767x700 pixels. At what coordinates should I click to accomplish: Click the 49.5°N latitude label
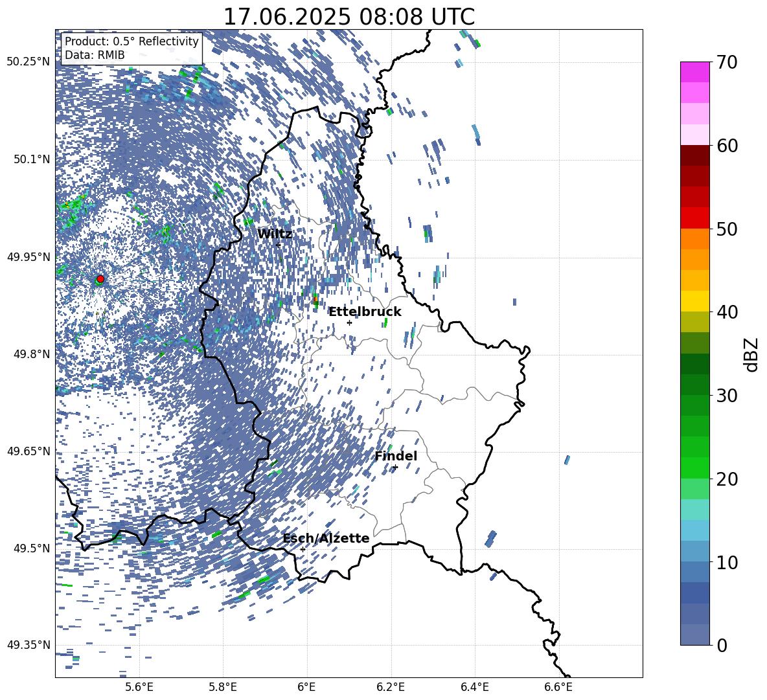[32, 548]
